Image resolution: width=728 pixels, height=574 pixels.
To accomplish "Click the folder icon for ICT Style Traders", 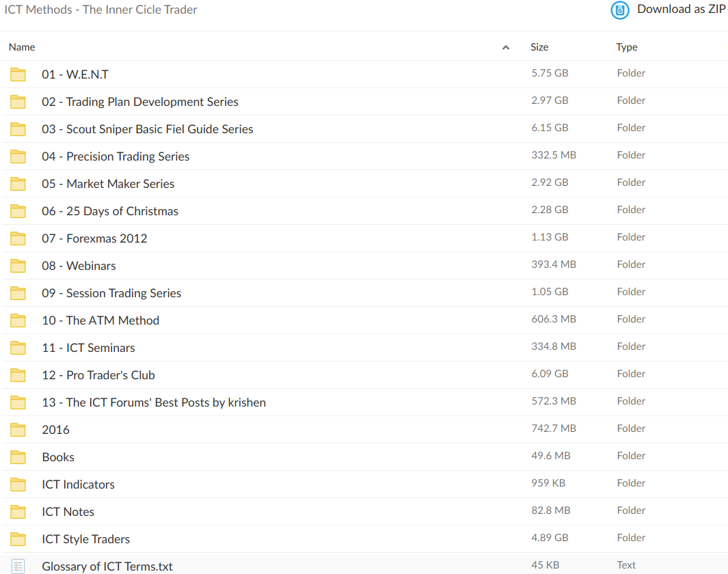I will coord(18,539).
